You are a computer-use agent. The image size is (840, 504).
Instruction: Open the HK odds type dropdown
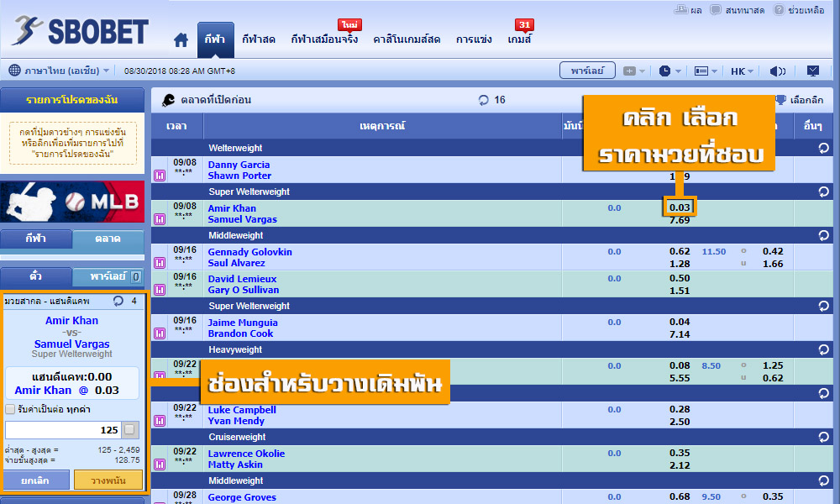(742, 71)
